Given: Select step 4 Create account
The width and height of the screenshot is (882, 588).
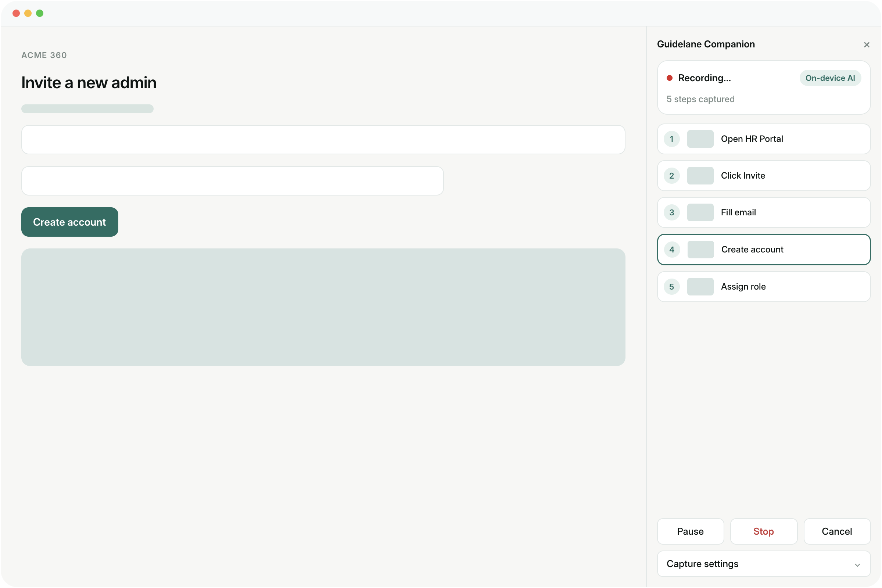Looking at the screenshot, I should coord(764,250).
